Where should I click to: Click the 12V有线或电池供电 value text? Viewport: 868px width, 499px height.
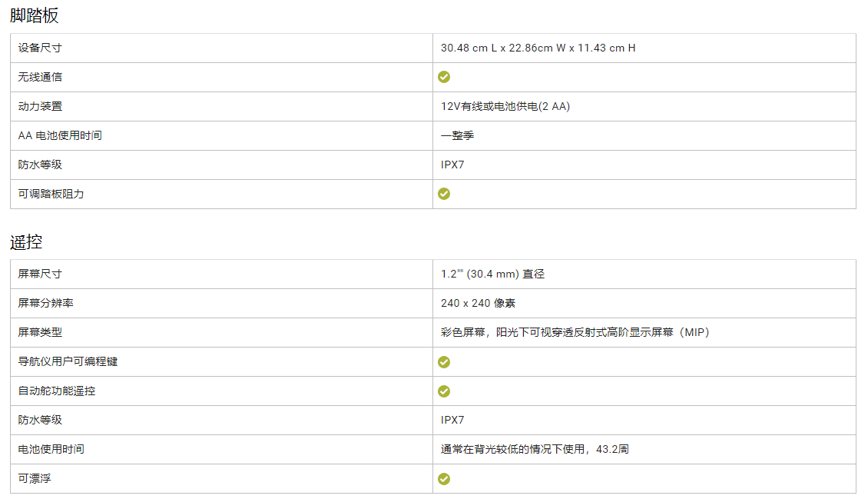505,106
